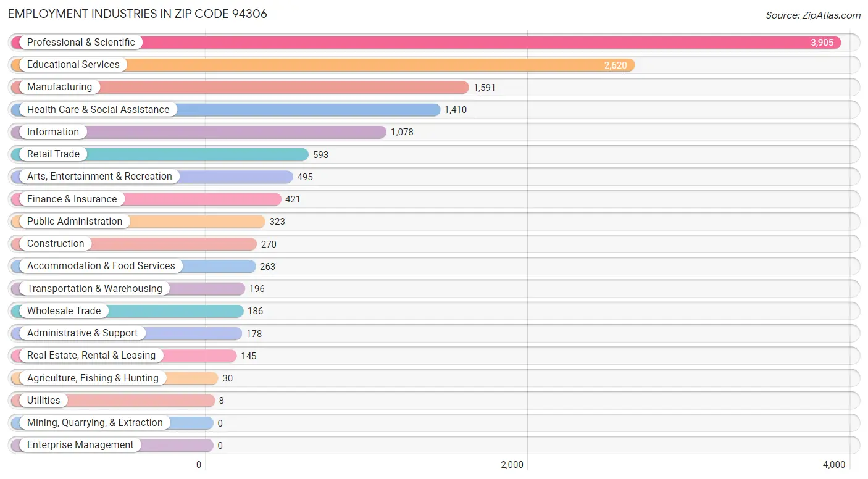The image size is (868, 479).
Task: Click the blue Health Care bar
Action: coord(225,110)
